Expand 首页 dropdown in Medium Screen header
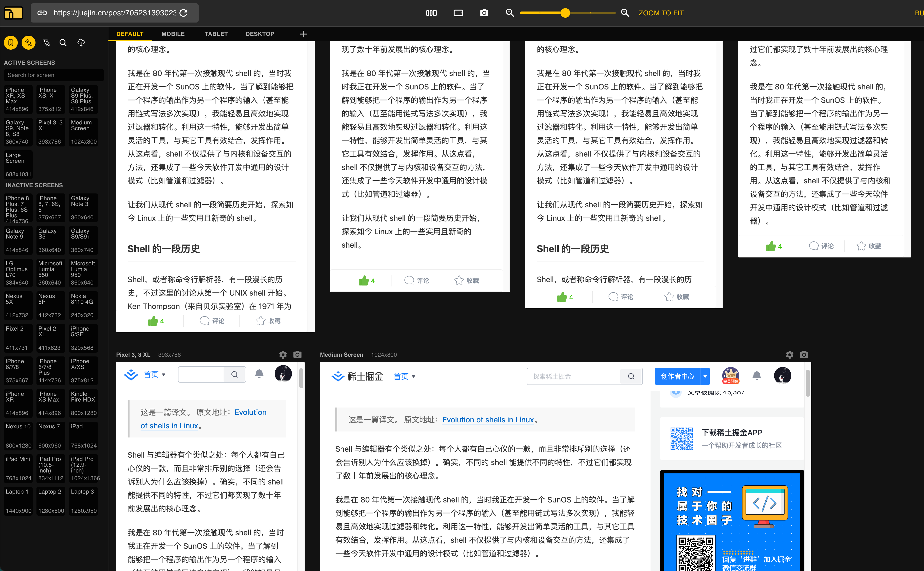The width and height of the screenshot is (924, 571). tap(404, 377)
